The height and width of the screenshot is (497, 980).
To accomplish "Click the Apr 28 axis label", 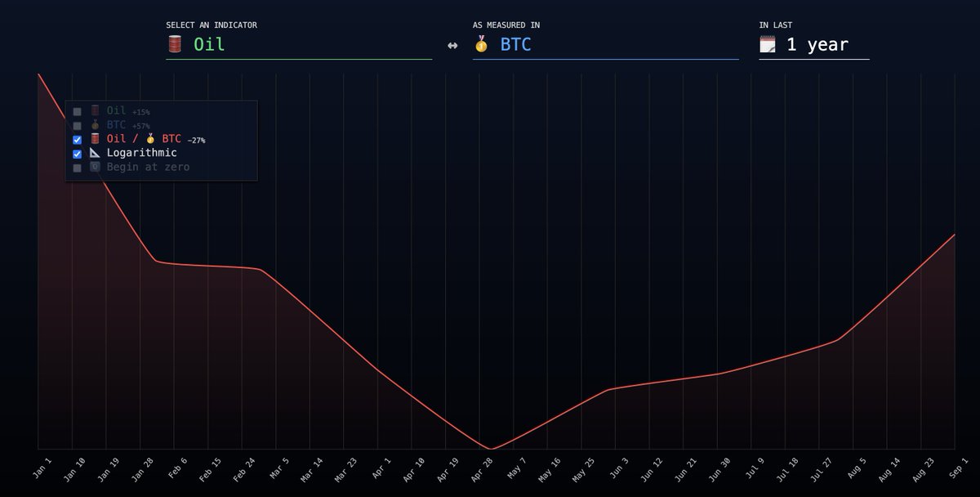I will pyautogui.click(x=482, y=472).
